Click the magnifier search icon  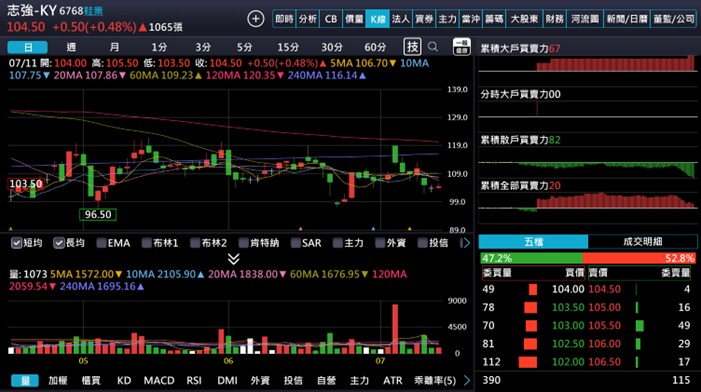[433, 46]
